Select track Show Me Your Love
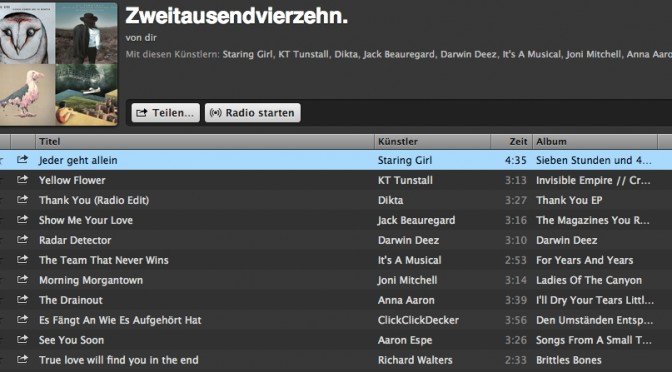Screen dimensions: 672x372 pos(86,220)
